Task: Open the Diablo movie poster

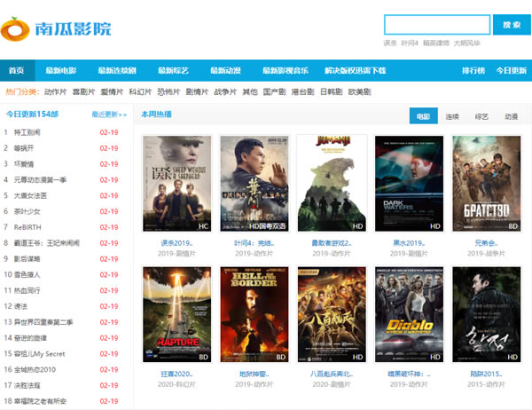Action: pos(409,315)
